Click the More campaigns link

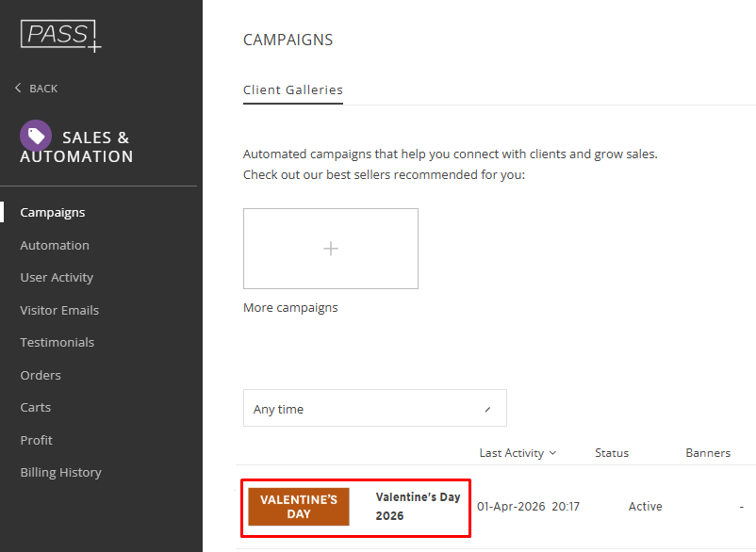[290, 308]
